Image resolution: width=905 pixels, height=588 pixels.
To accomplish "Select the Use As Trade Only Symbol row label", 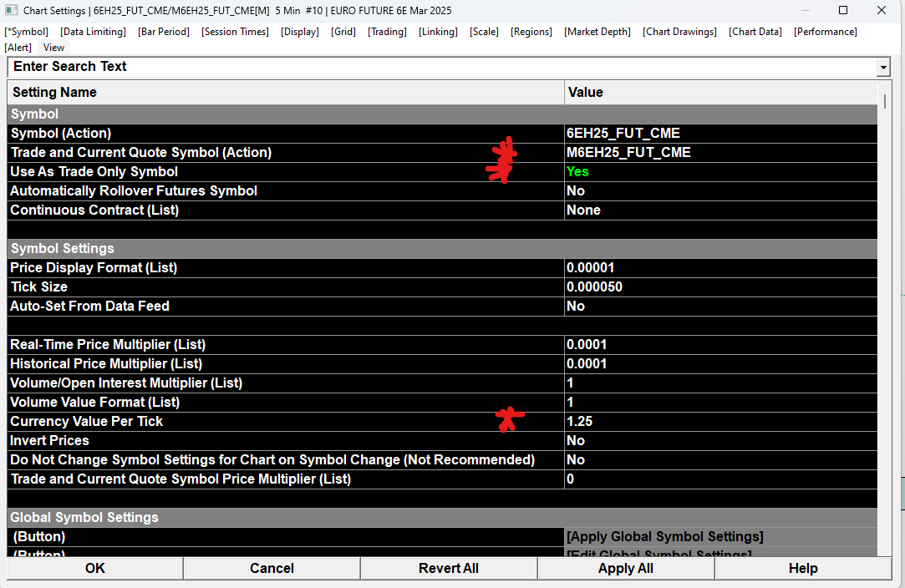I will [x=94, y=172].
